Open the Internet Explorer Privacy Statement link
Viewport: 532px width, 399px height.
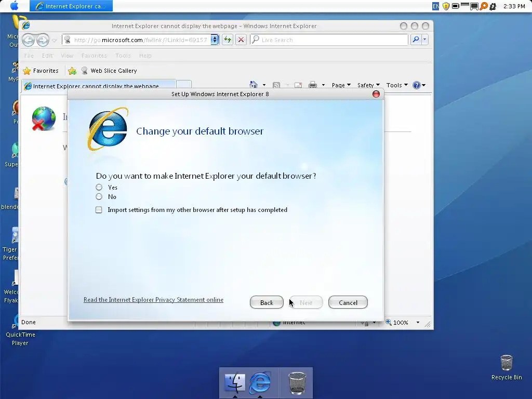click(x=153, y=300)
